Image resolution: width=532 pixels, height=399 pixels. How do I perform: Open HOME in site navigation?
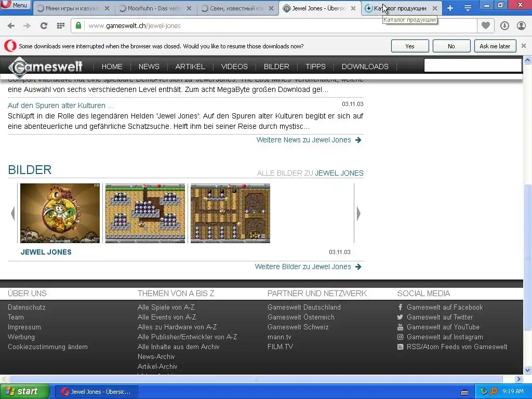[112, 66]
